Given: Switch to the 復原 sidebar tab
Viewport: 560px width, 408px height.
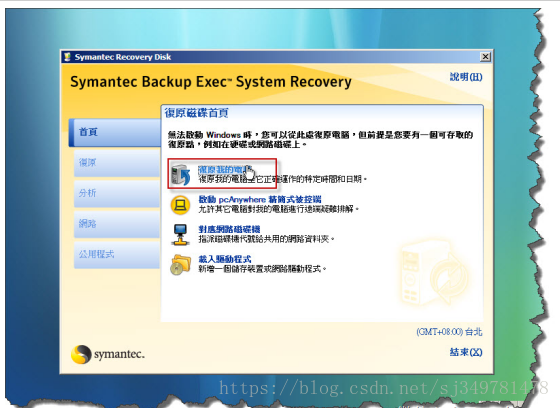Looking at the screenshot, I should [117, 163].
